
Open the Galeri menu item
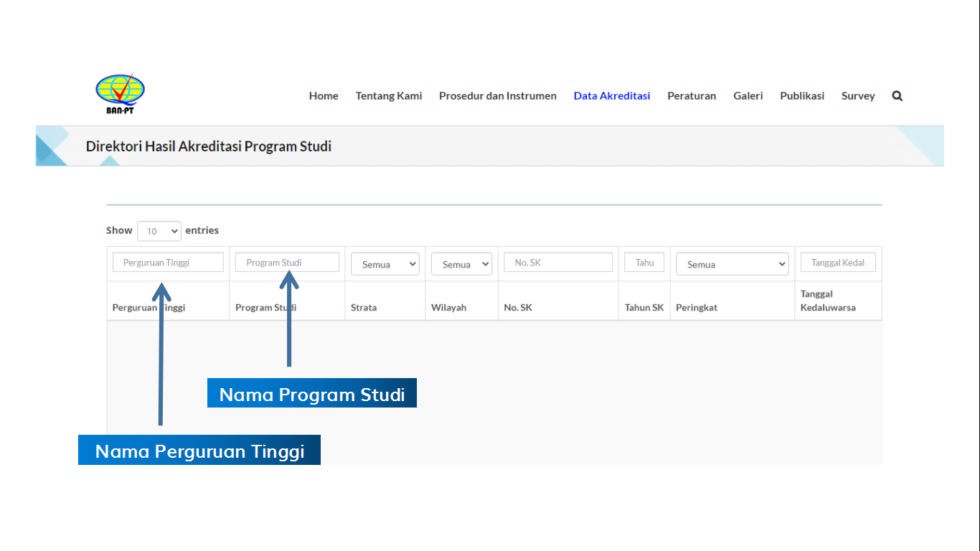pos(748,95)
